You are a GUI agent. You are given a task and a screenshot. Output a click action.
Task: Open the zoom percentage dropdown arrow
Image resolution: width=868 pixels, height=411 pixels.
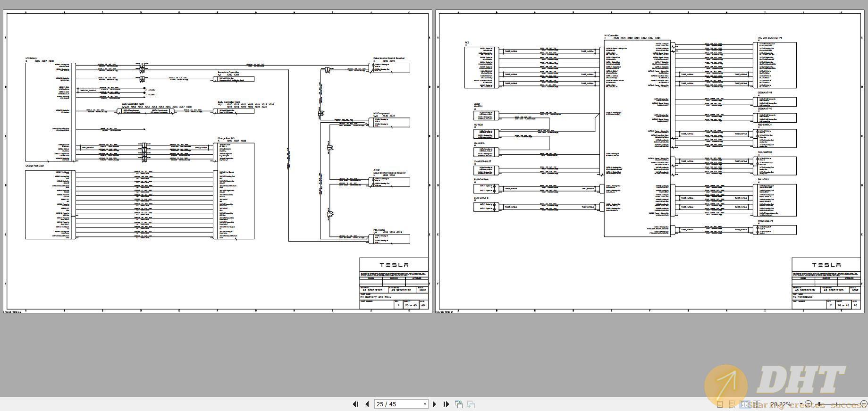coord(801,403)
